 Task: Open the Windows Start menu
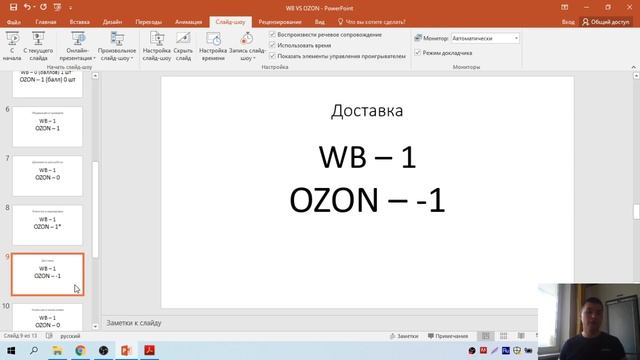11,351
